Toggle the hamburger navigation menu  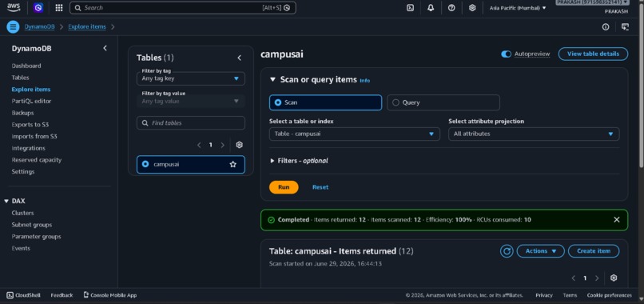pos(13,26)
